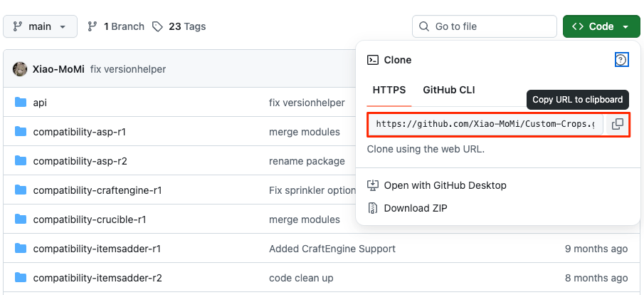
Task: Open the main branch dropdown
Action: [x=40, y=27]
